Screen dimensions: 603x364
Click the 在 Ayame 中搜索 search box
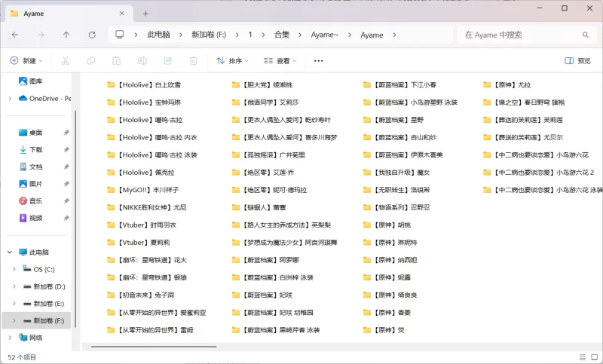coord(526,35)
